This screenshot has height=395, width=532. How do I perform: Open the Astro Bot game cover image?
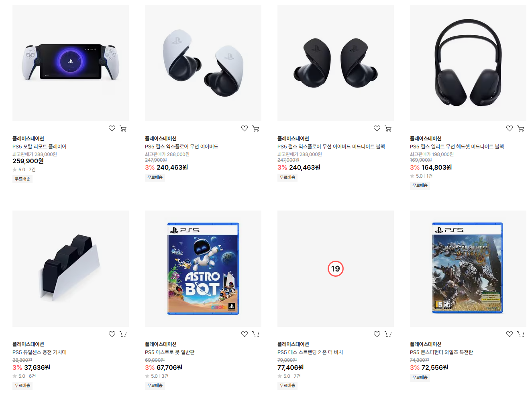click(203, 269)
